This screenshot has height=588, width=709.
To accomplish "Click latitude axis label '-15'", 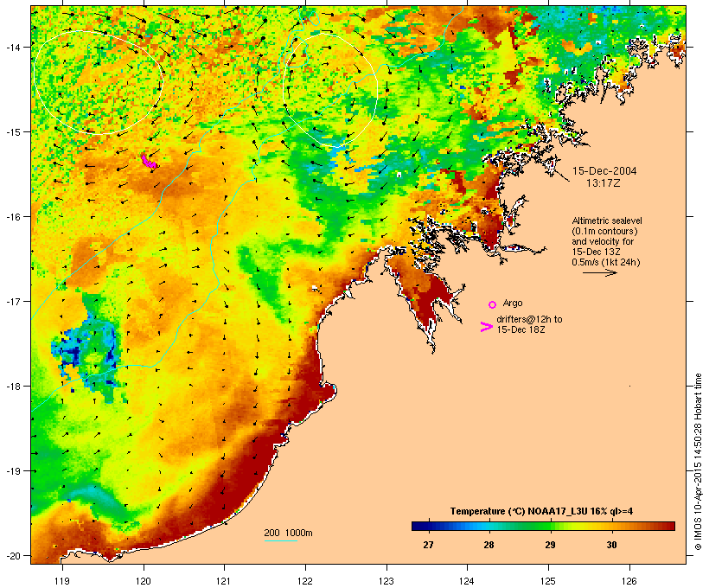I will (13, 132).
